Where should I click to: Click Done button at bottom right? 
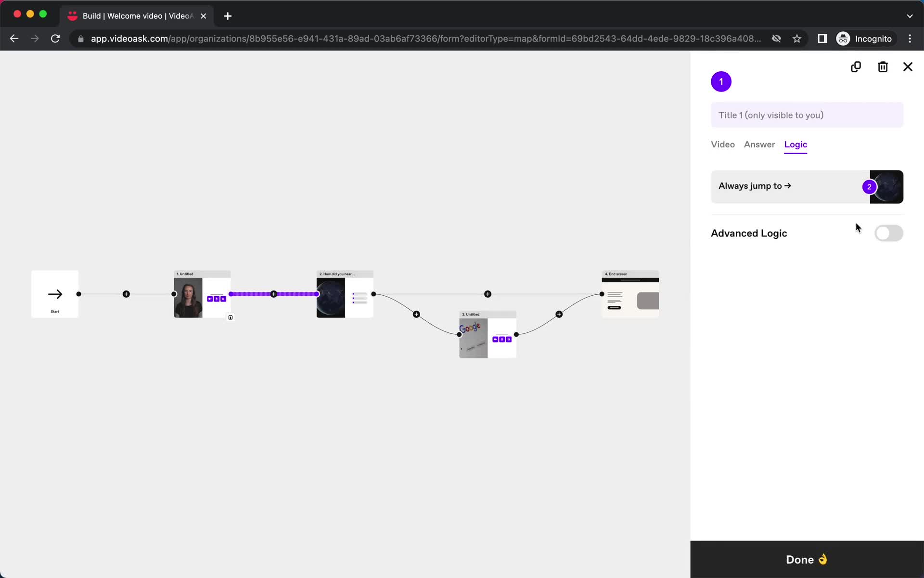[x=807, y=559]
